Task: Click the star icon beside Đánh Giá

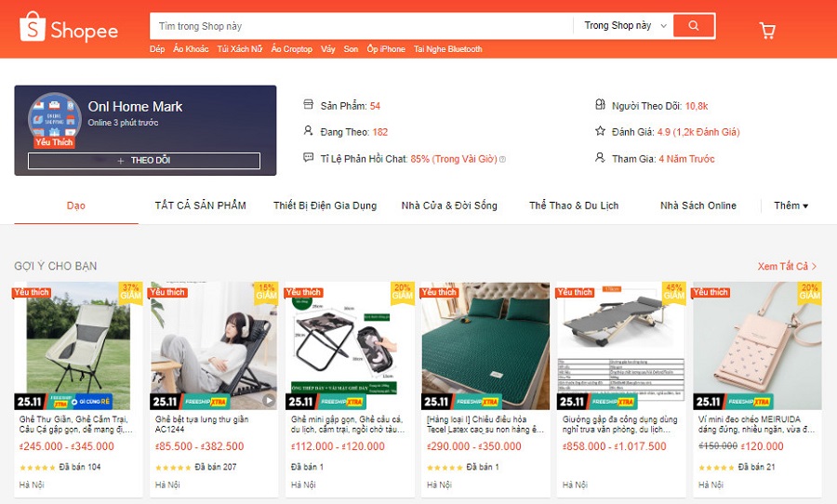Action: pyautogui.click(x=601, y=131)
